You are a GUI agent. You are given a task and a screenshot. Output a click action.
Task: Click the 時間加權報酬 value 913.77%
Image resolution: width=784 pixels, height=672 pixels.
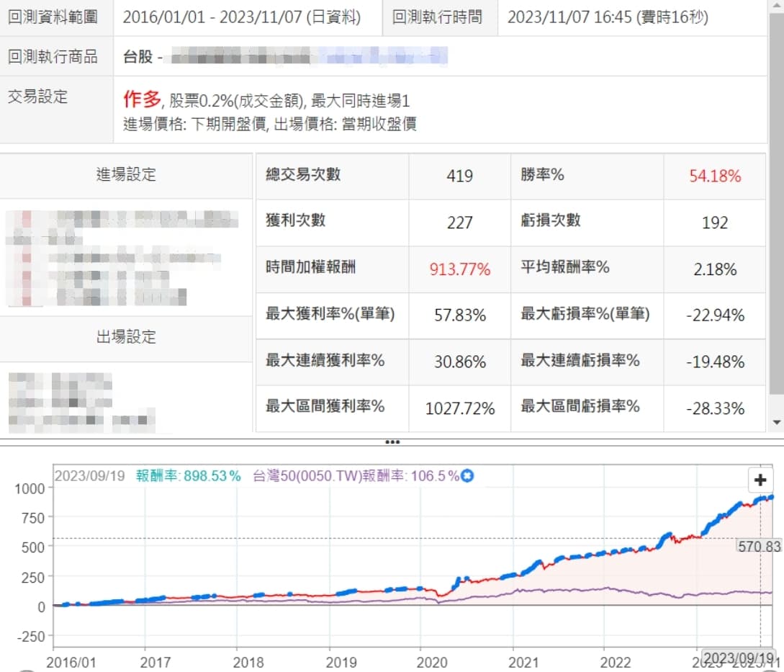(x=459, y=269)
